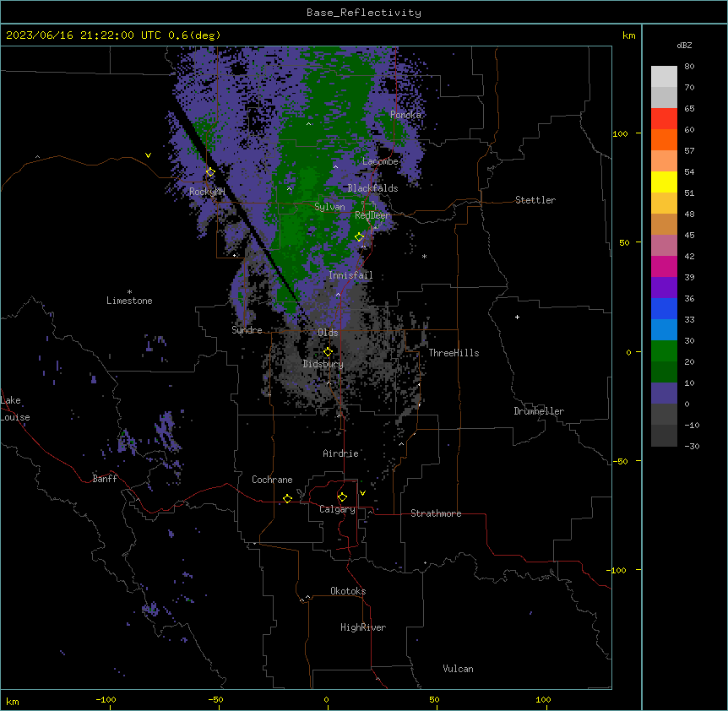728x711 pixels.
Task: Click the Blackfalds town label
Action: 372,188
